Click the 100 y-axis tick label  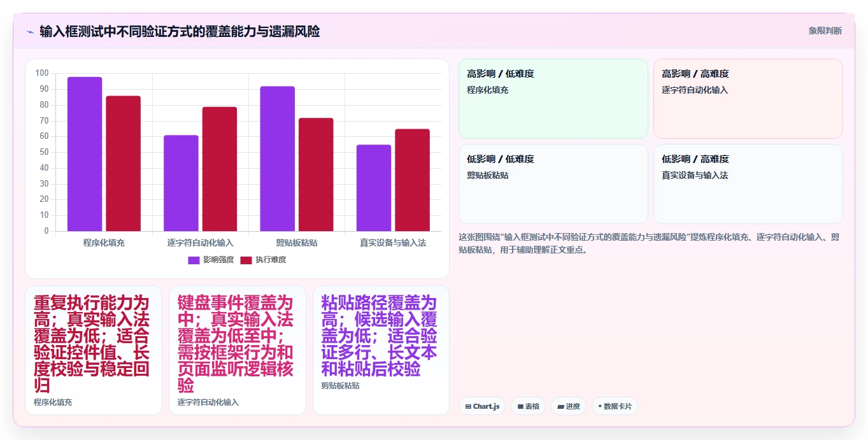(43, 73)
